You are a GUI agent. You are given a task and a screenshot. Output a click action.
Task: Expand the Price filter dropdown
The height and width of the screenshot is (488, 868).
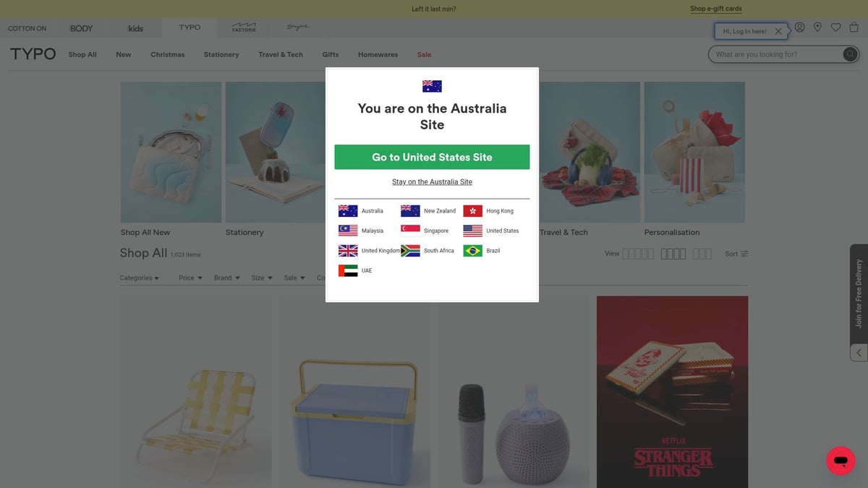click(190, 278)
